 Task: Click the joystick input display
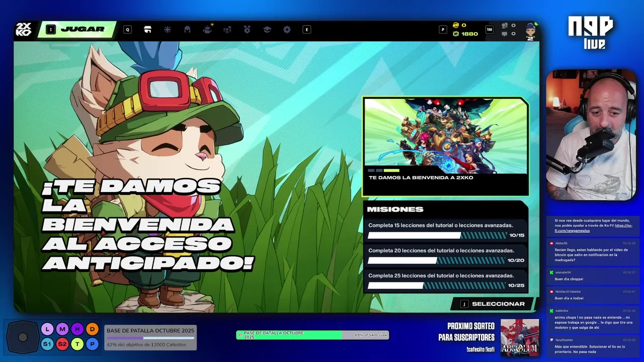pos(23,337)
